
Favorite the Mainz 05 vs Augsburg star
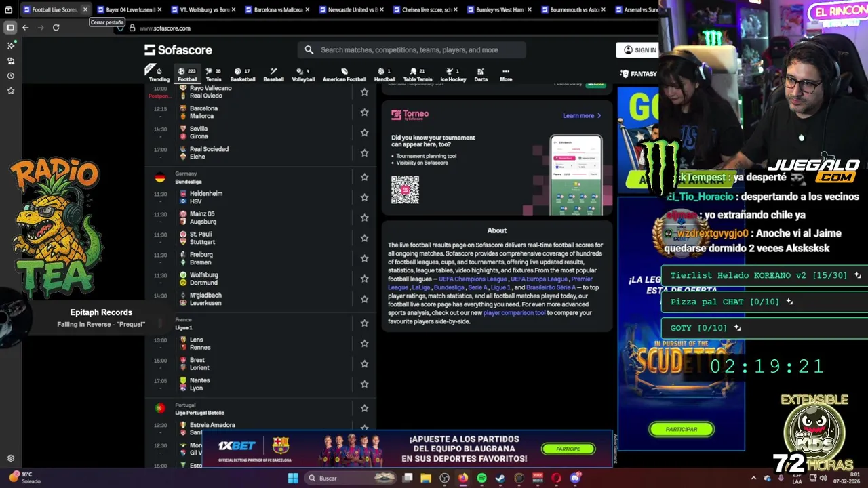[364, 218]
